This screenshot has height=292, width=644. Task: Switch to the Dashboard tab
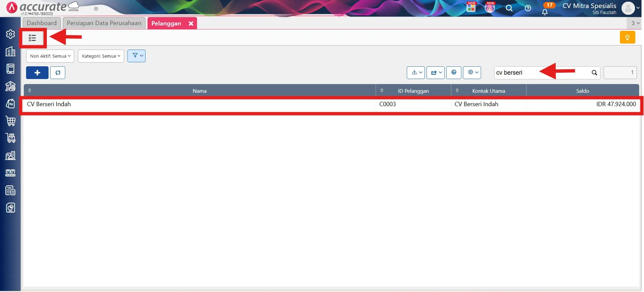tap(42, 23)
